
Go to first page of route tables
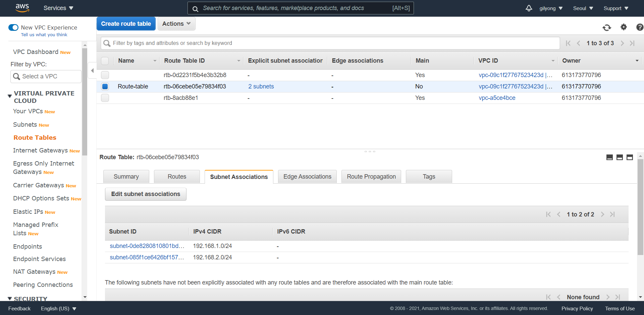568,43
